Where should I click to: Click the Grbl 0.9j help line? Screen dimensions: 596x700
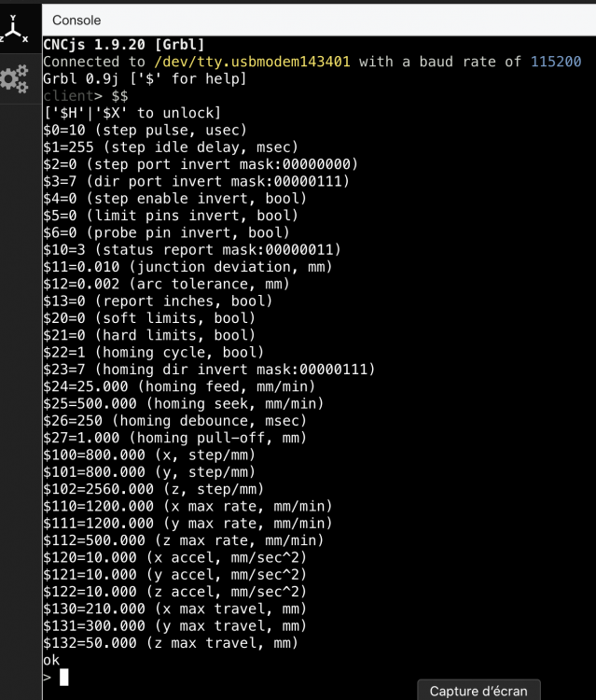(145, 78)
